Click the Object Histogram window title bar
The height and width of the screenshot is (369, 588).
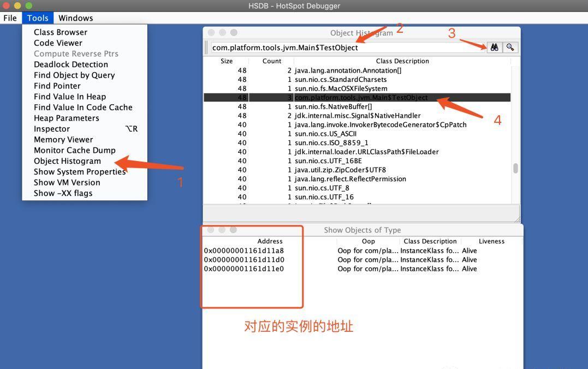[x=361, y=33]
